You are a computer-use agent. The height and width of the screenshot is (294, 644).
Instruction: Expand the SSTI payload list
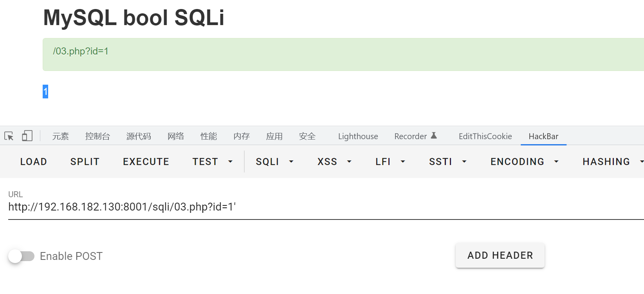447,161
